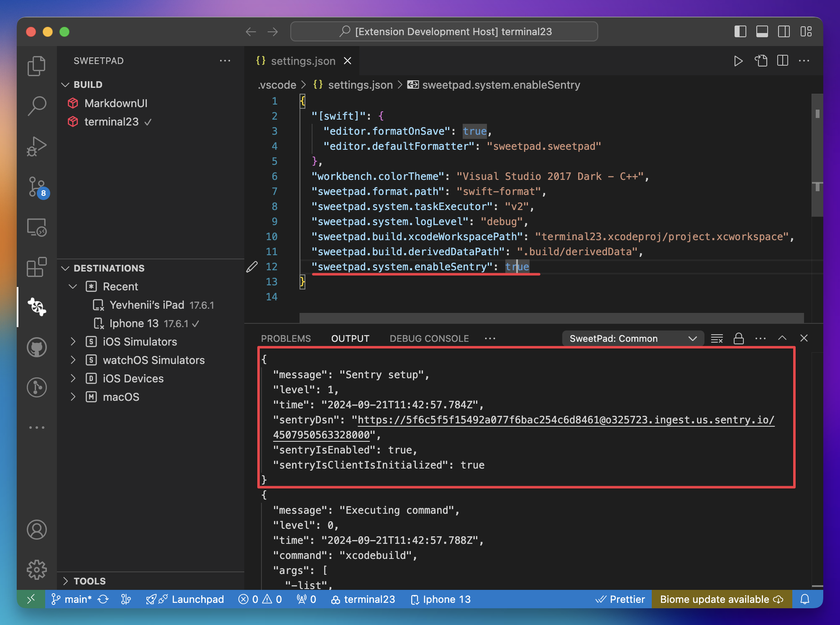
Task: Open Remote Explorer view
Action: pyautogui.click(x=37, y=227)
